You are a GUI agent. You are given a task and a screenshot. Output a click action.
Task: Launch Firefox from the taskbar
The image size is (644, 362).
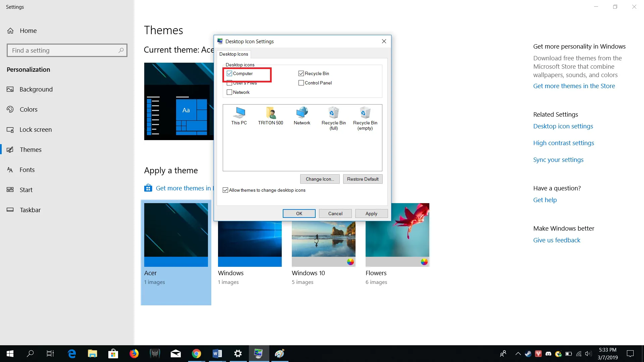coord(134,354)
